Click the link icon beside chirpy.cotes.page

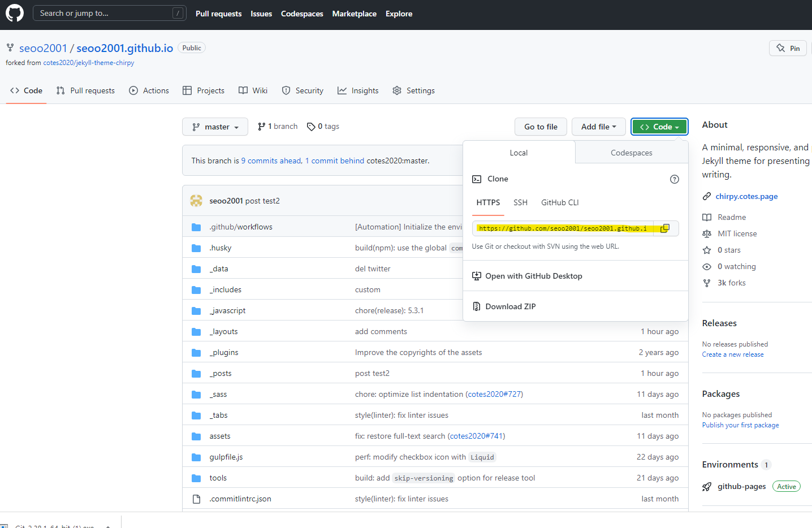coord(707,196)
